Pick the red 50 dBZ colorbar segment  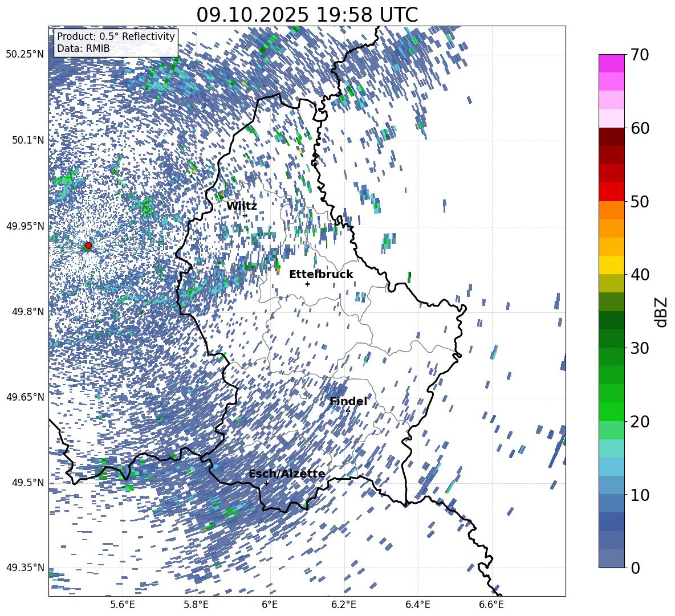611,192
